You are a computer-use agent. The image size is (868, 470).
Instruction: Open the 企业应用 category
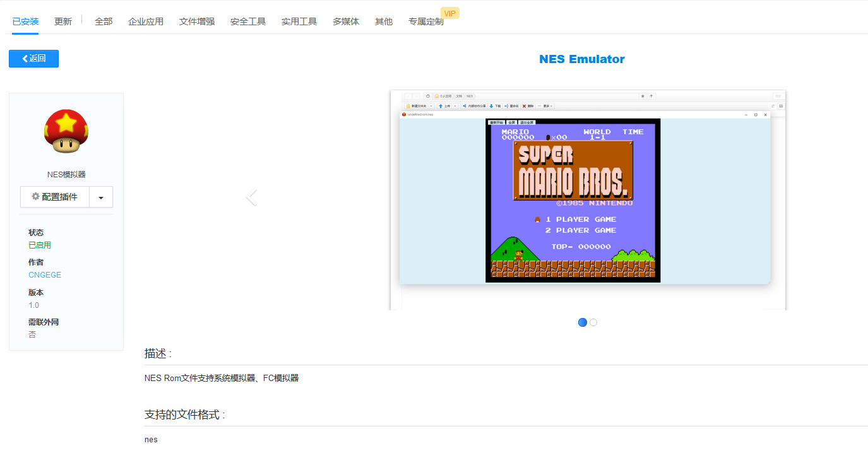146,21
